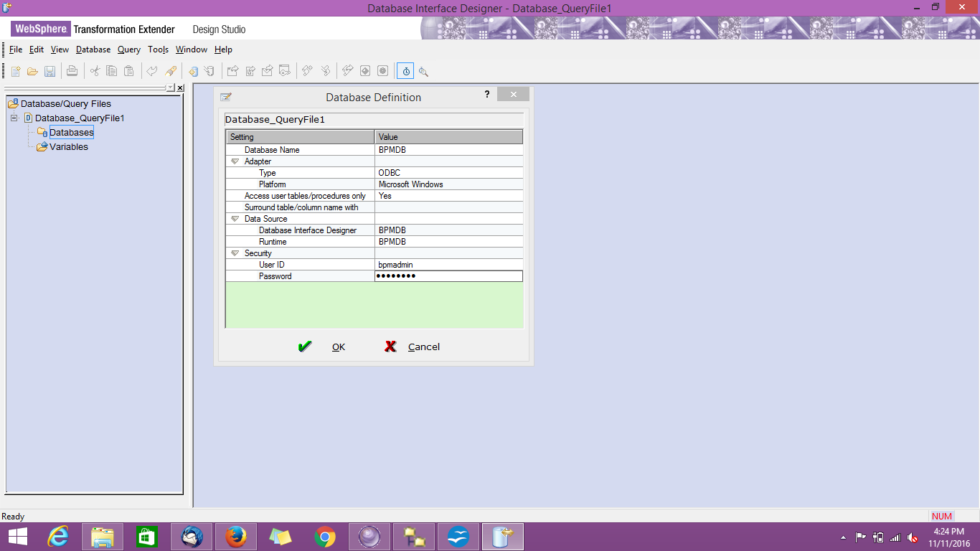
Task: Collapse the Security section
Action: (235, 253)
